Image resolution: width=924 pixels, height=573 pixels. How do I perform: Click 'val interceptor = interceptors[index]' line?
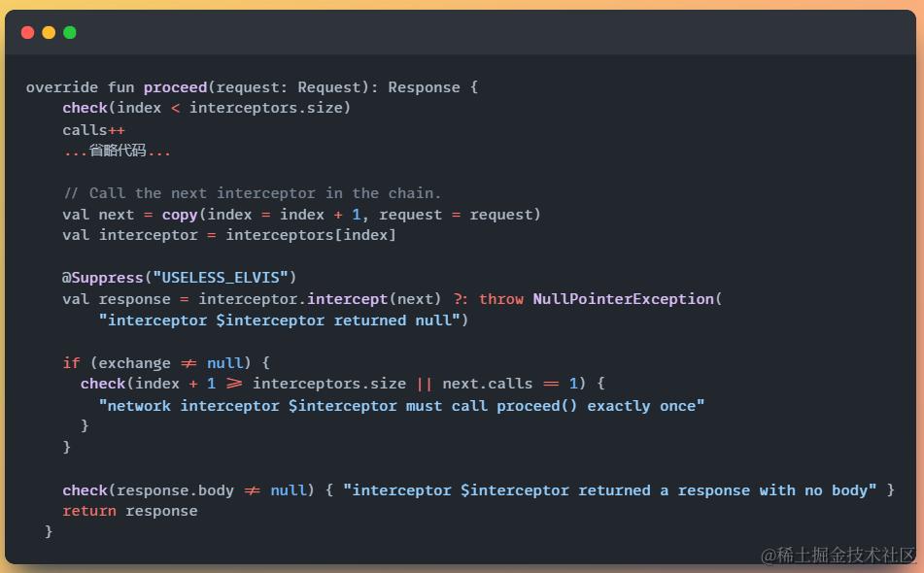click(x=229, y=235)
